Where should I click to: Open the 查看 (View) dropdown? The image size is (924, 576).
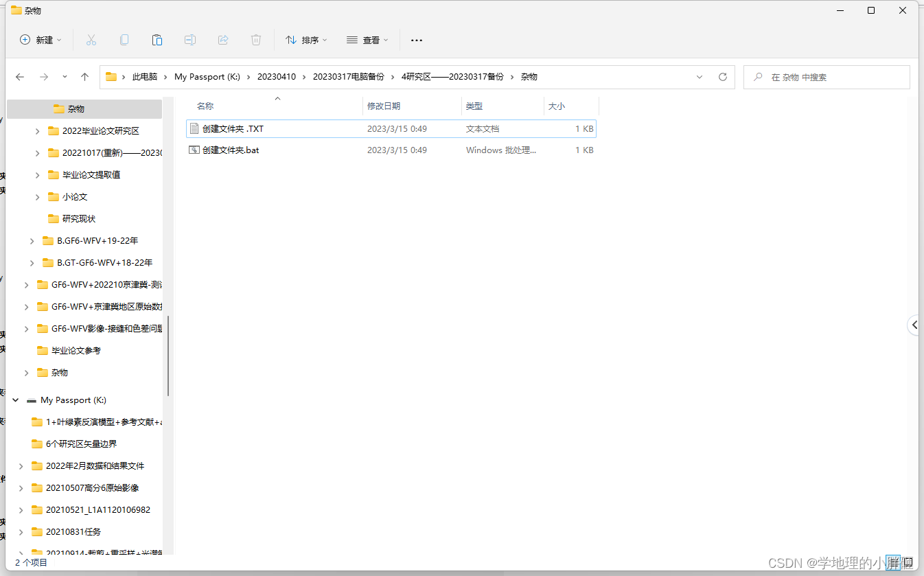pyautogui.click(x=367, y=40)
